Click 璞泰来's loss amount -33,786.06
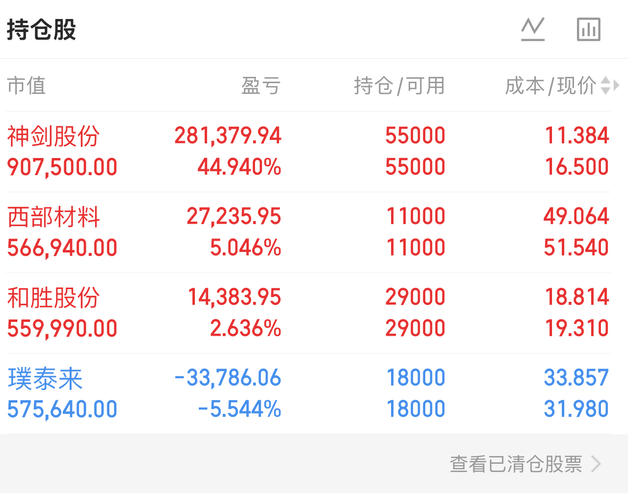Screen dimensions: 628x500 227,379
